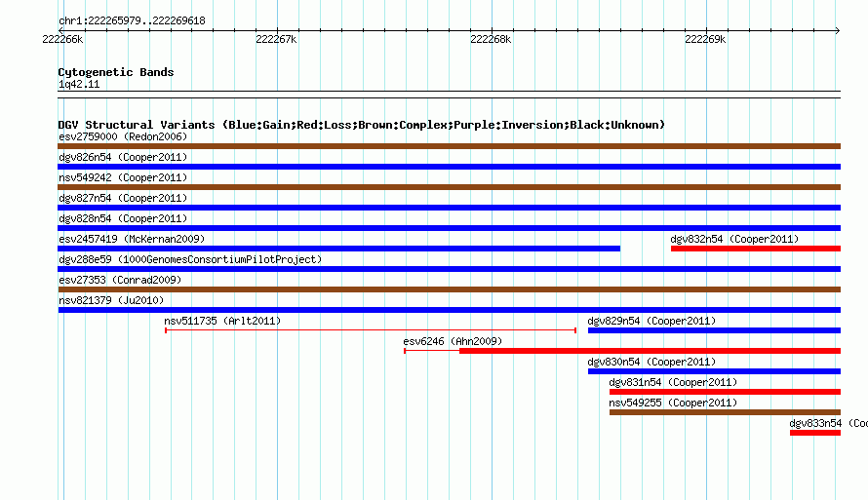Select the red bar under dgv831n54 (Cooper2011)
The width and height of the screenshot is (868, 500).
click(x=726, y=392)
